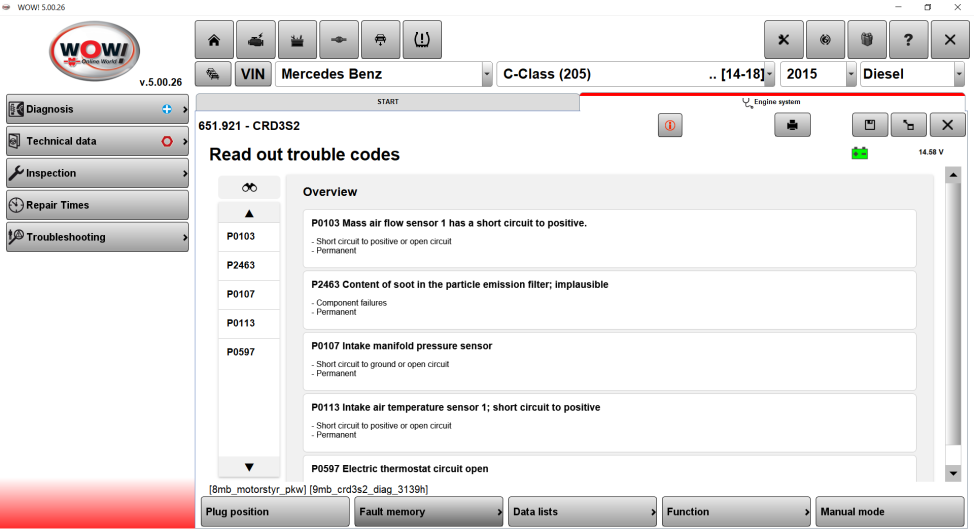Screen dimensions: 974x529
Task: Select code P0597 in the list
Action: [x=249, y=352]
